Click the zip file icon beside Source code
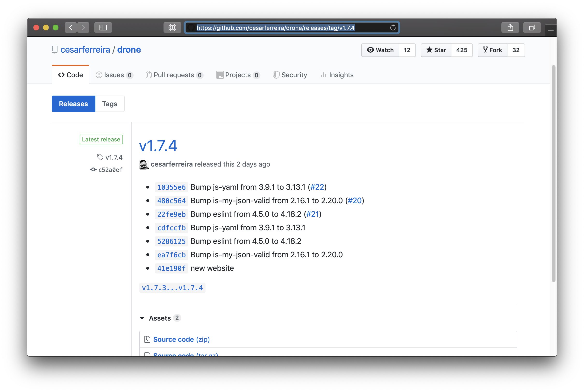 (x=147, y=339)
